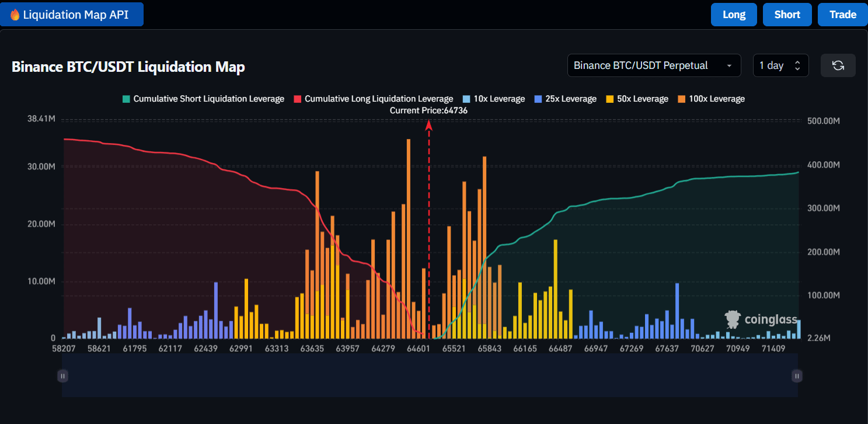Toggle the 10x Leverage legend series
This screenshot has width=868, height=424.
click(x=493, y=99)
